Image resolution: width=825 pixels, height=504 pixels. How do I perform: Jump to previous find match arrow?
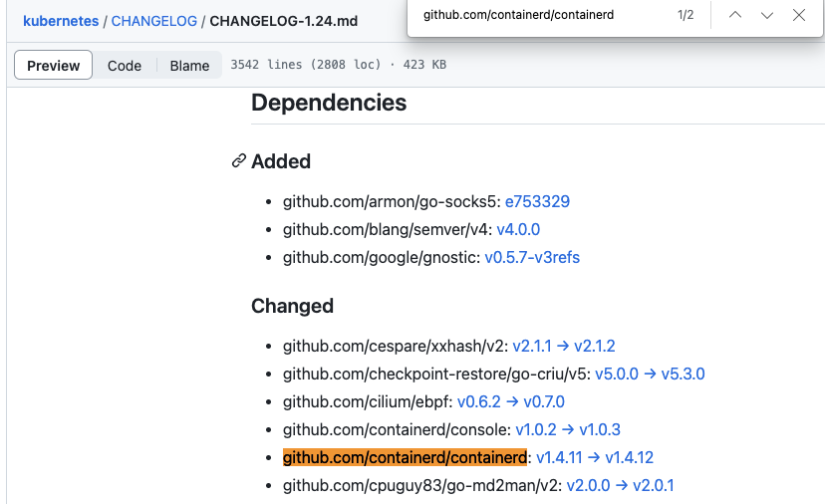(735, 15)
